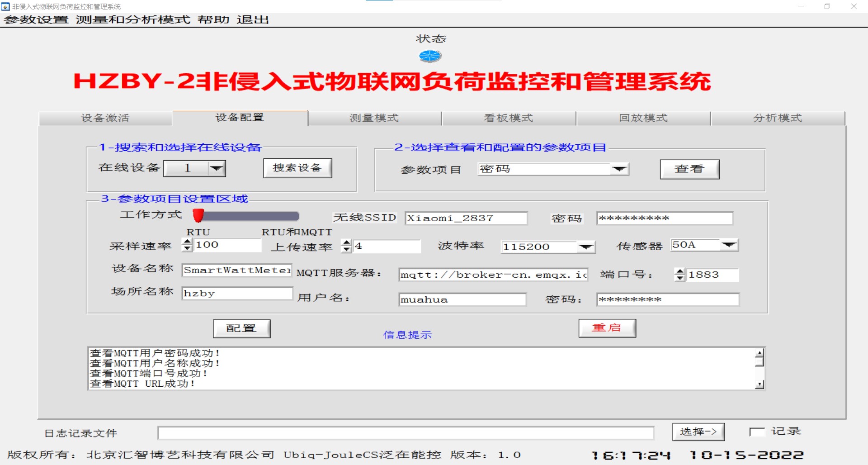Click the 无线SSID input field
Viewport: 868px width, 465px height.
point(466,218)
